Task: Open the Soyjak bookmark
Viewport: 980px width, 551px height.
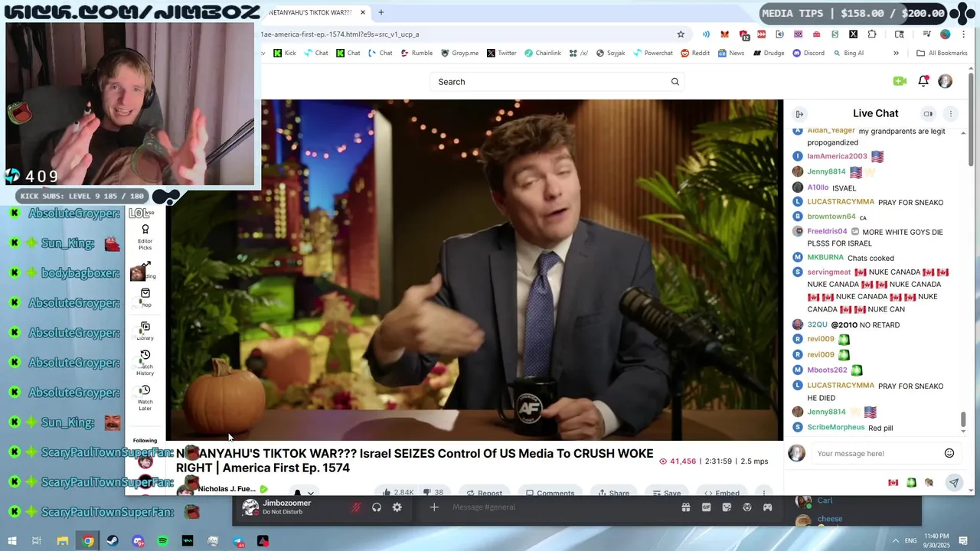Action: click(x=610, y=54)
